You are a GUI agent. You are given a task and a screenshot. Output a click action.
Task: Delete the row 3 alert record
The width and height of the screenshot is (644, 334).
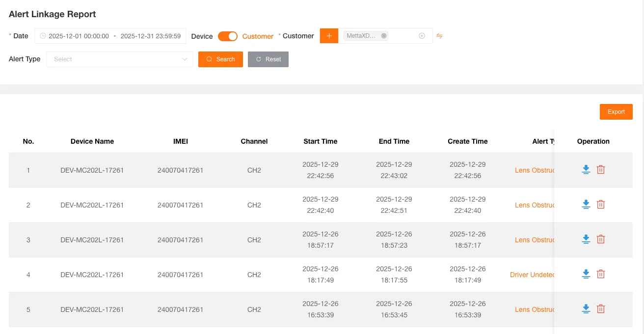tap(601, 239)
